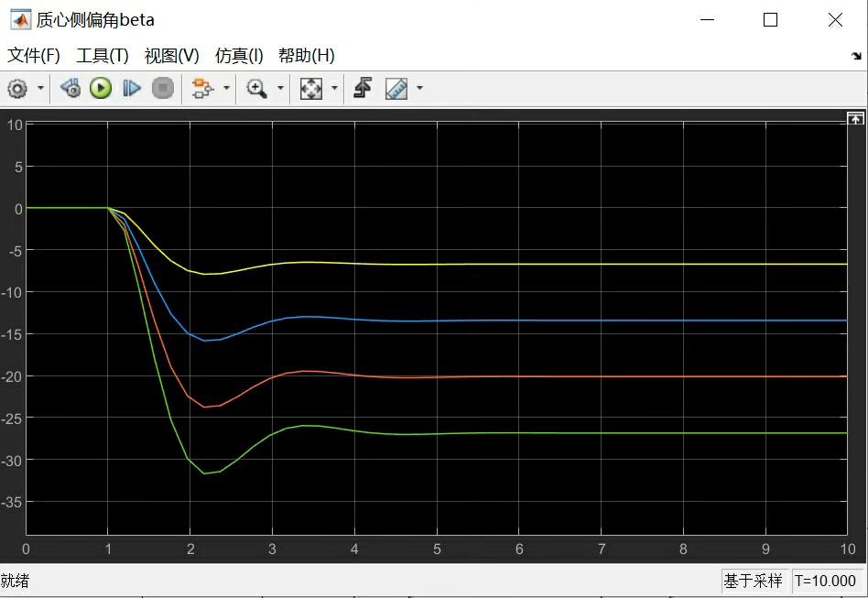Click the maximize axes icon on plot
Viewport: 868px width, 598px height.
click(855, 118)
